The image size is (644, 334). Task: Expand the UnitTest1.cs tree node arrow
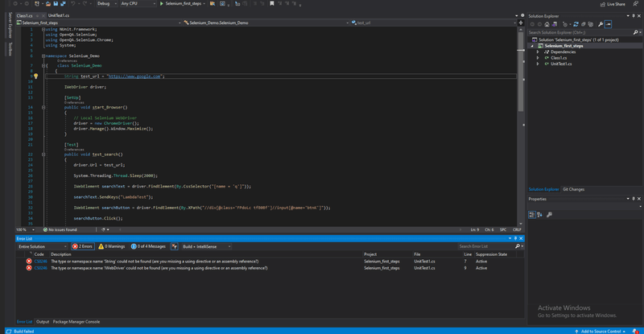538,64
